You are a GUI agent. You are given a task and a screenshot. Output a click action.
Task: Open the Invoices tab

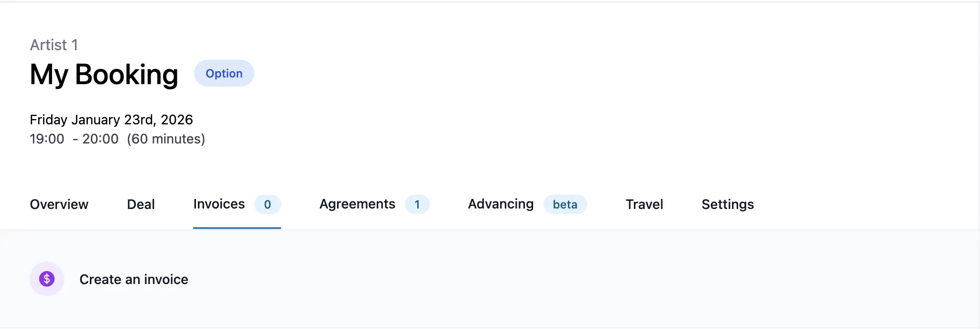click(218, 204)
